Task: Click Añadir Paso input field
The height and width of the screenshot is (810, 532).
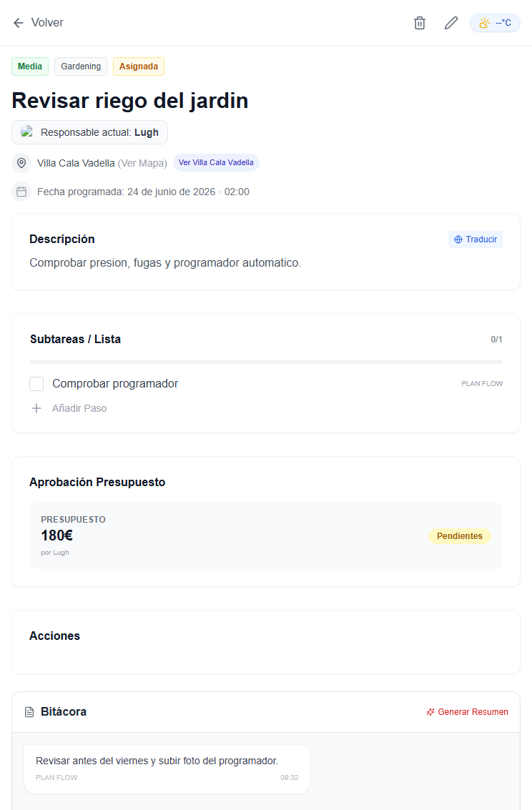Action: [79, 408]
